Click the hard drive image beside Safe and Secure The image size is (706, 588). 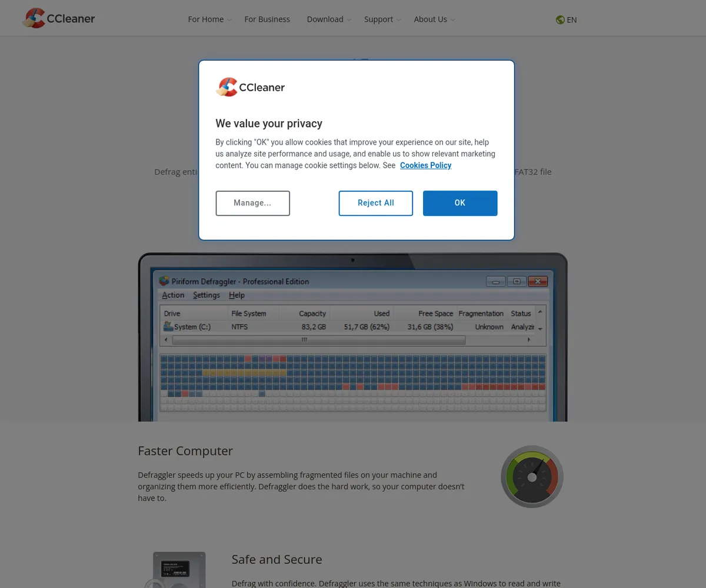(x=179, y=569)
